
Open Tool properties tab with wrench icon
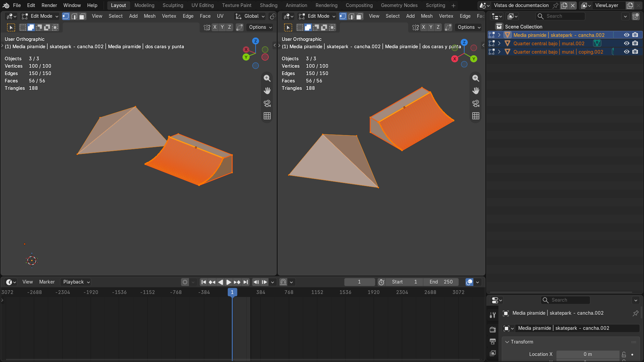point(493,315)
